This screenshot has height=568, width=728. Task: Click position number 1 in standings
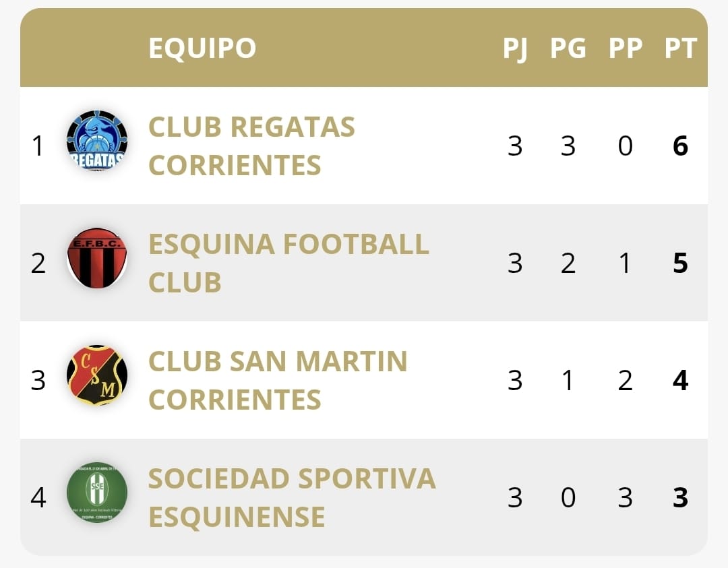click(x=38, y=146)
